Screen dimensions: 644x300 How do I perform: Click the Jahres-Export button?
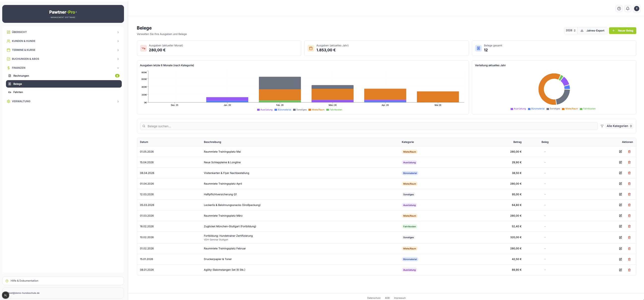pyautogui.click(x=592, y=31)
